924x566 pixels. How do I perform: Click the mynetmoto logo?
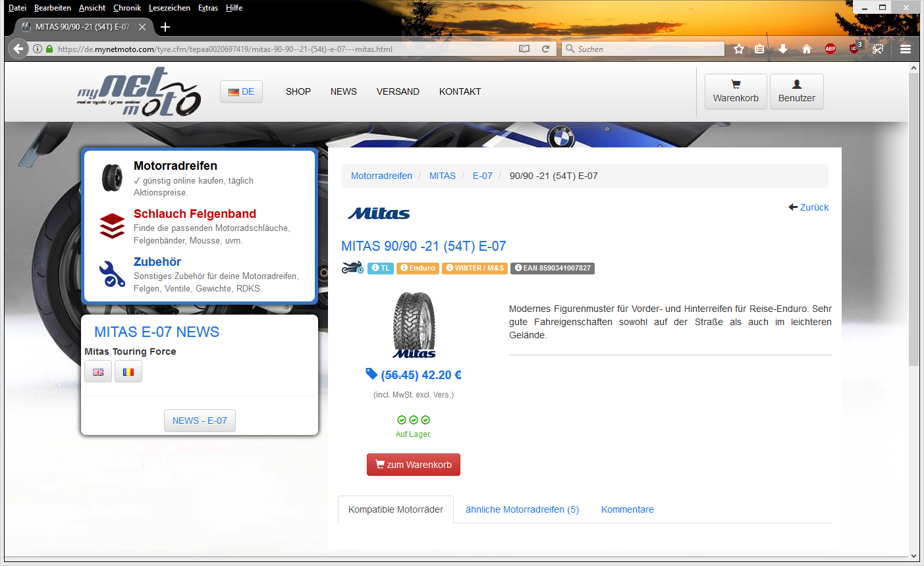click(139, 91)
